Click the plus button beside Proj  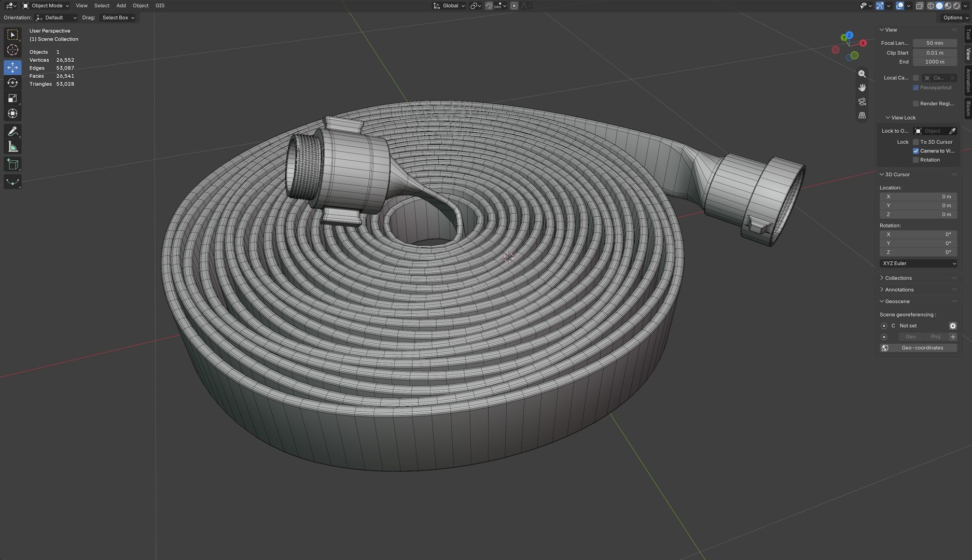point(953,337)
